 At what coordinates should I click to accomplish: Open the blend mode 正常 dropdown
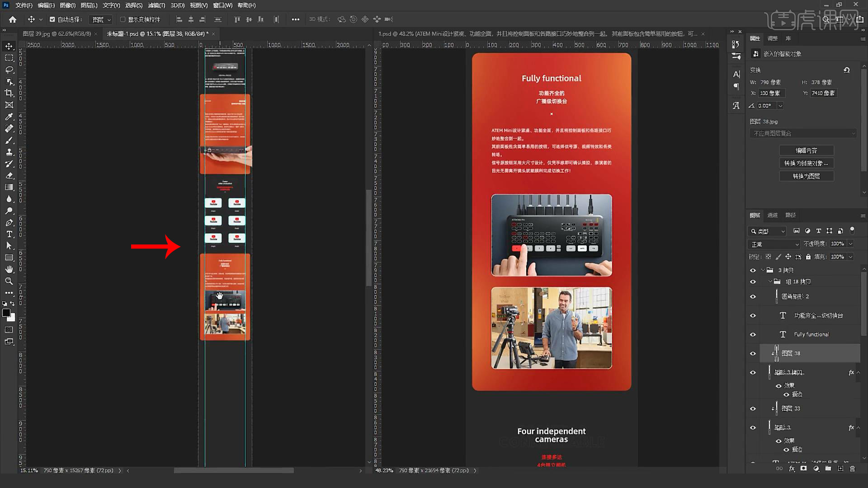click(774, 244)
